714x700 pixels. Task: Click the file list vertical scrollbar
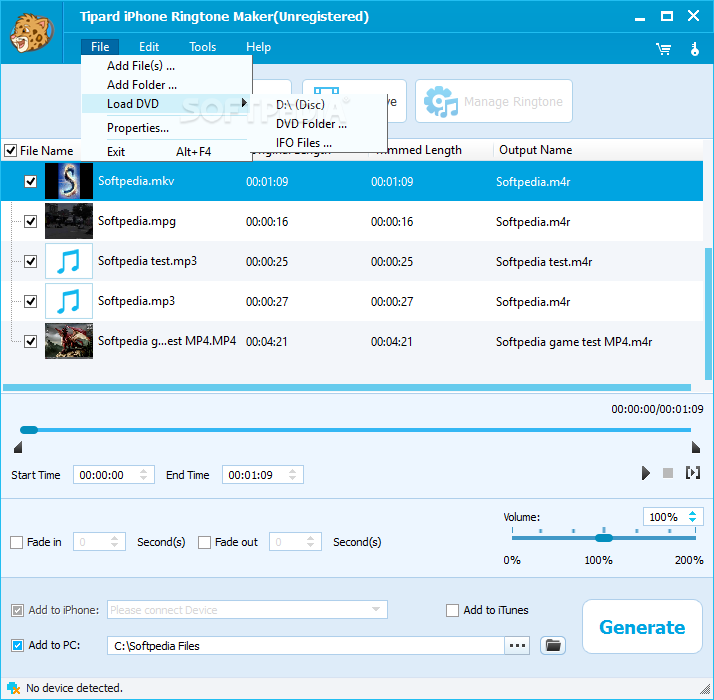coord(708,313)
